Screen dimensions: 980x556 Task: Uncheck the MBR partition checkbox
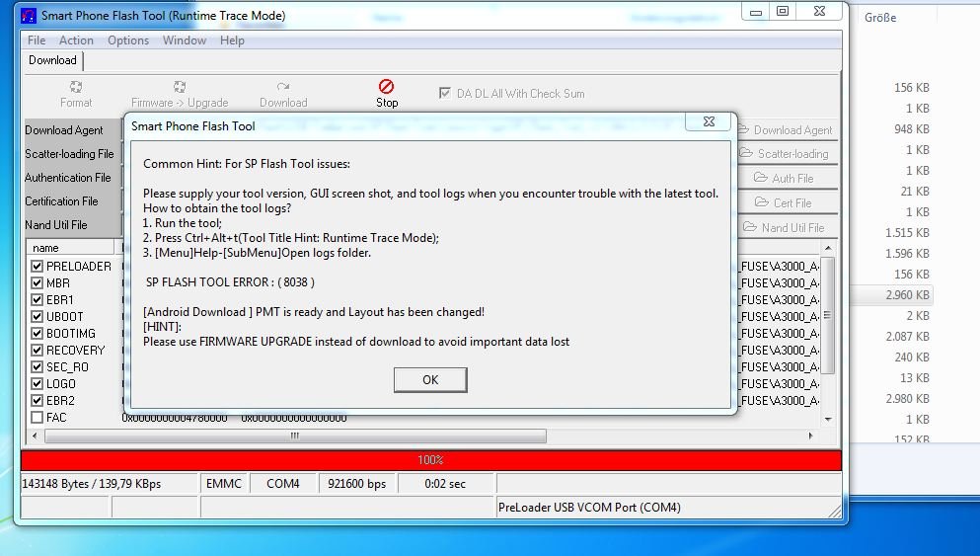pos(37,283)
